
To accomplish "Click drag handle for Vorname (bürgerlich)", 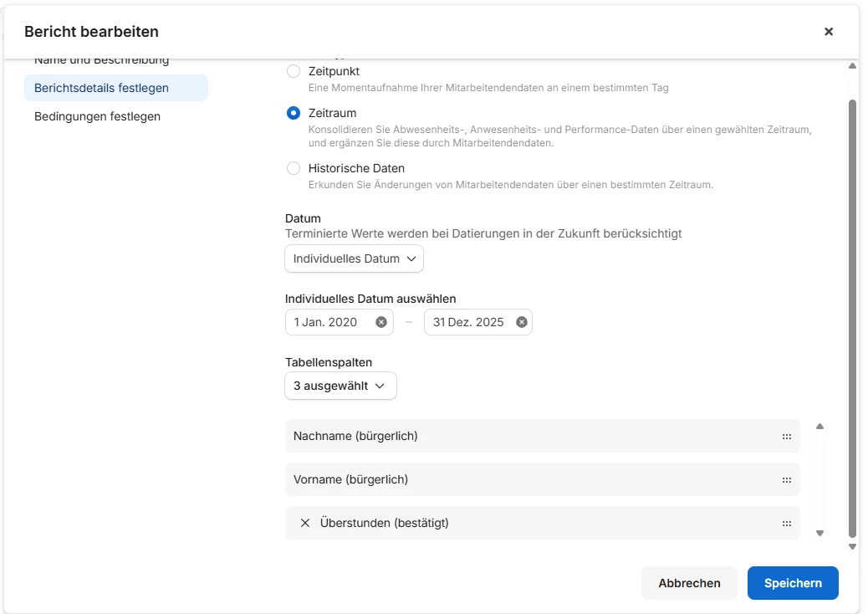I will 786,479.
